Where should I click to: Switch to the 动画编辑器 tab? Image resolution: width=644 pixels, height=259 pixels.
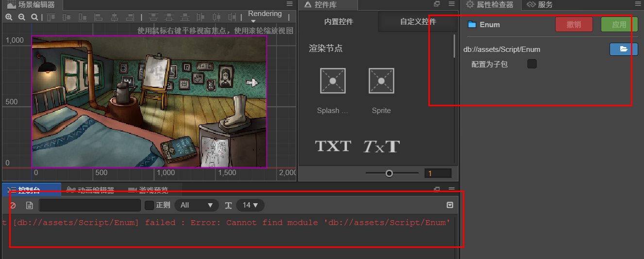[x=90, y=190]
